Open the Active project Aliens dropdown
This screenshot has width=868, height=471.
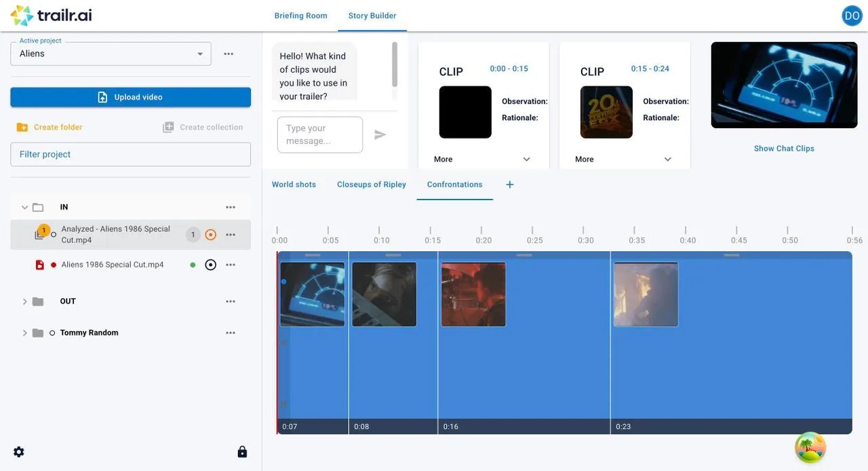coord(111,54)
